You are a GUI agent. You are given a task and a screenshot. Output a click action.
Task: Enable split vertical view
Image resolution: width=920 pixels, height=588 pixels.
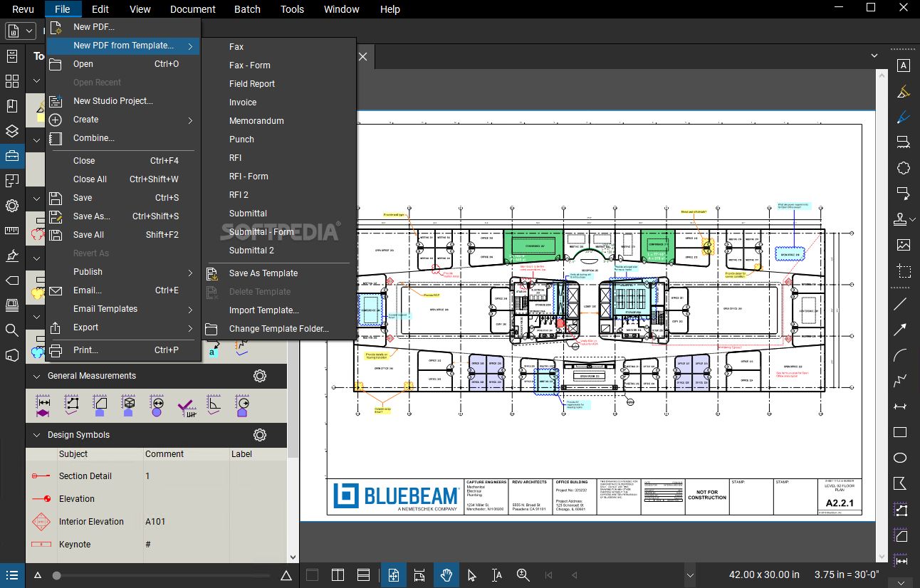coord(338,575)
